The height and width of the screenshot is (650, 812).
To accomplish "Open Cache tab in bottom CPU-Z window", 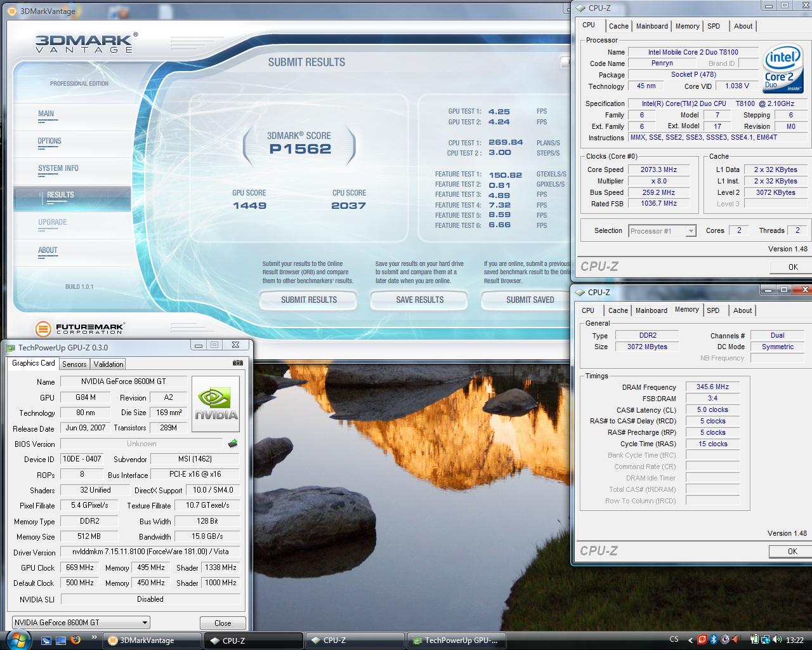I will pyautogui.click(x=618, y=310).
